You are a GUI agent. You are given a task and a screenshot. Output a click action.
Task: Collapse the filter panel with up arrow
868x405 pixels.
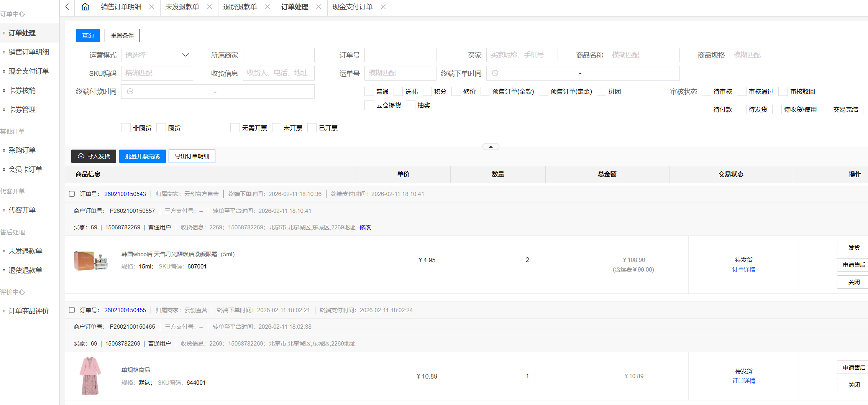(x=491, y=147)
